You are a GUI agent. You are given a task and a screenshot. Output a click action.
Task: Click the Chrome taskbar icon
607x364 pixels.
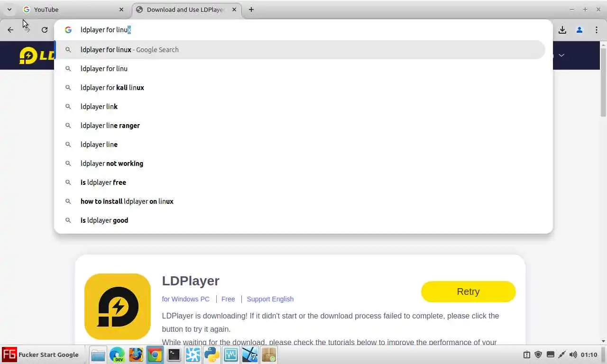[x=155, y=355]
